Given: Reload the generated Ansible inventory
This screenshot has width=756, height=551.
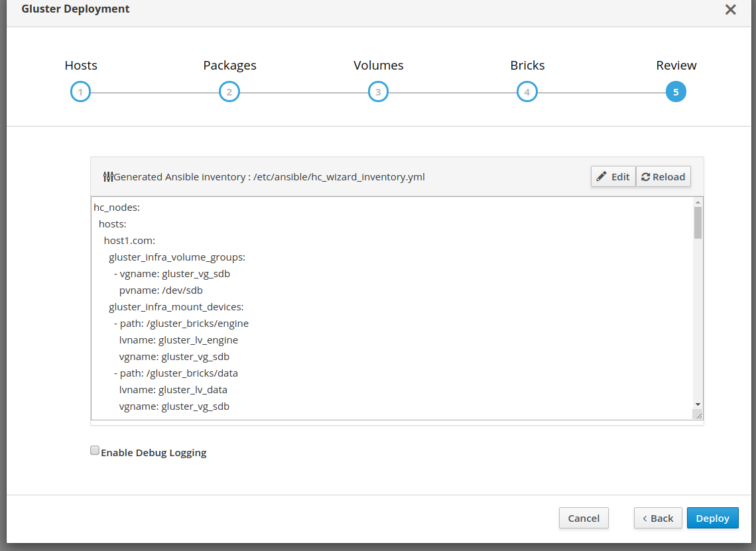Looking at the screenshot, I should [663, 177].
